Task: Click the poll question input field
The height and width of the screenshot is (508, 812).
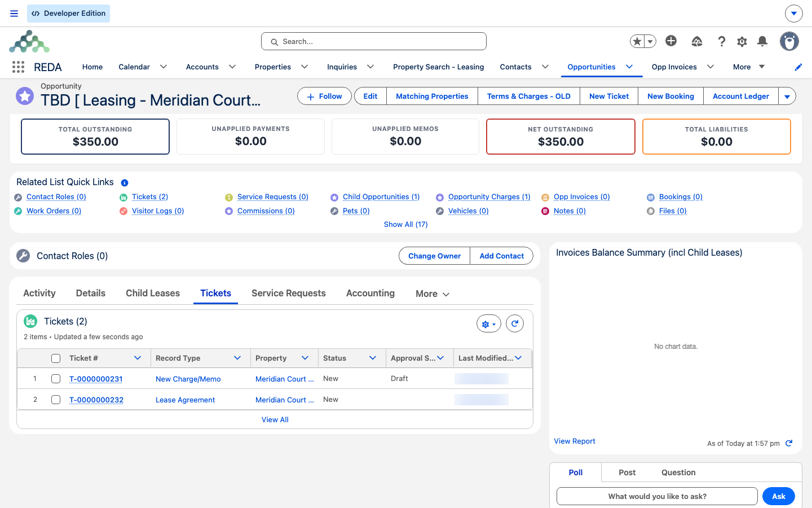Action: (657, 496)
